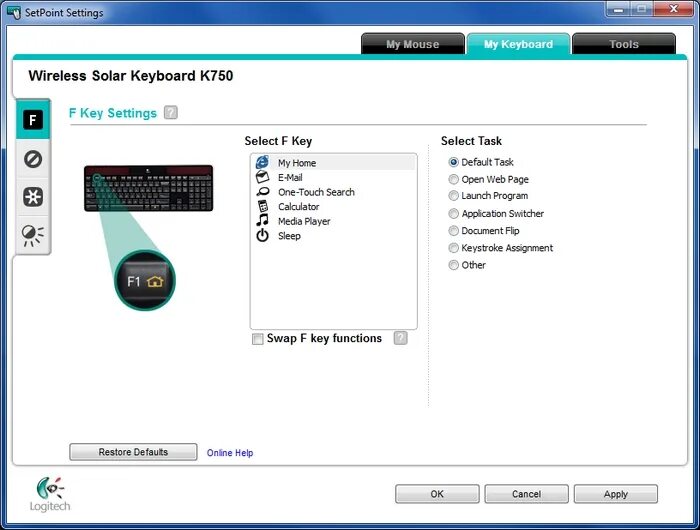
Task: Click the K750 keyboard picture
Action: 149,188
